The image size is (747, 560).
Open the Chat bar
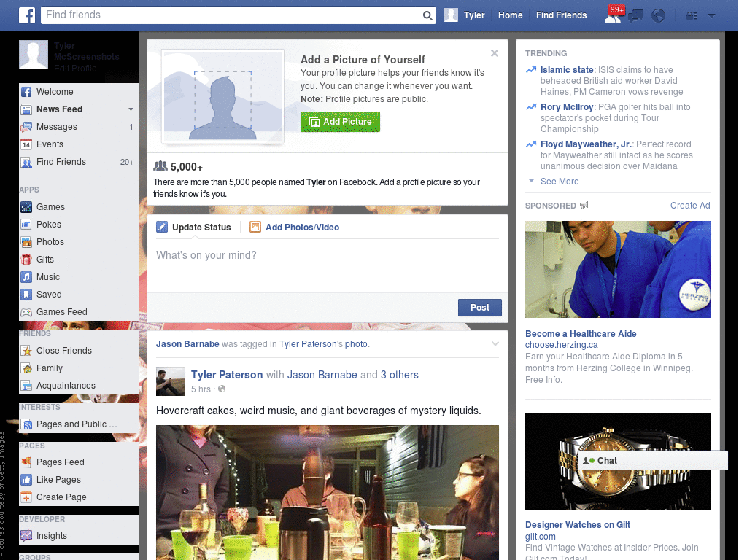653,461
